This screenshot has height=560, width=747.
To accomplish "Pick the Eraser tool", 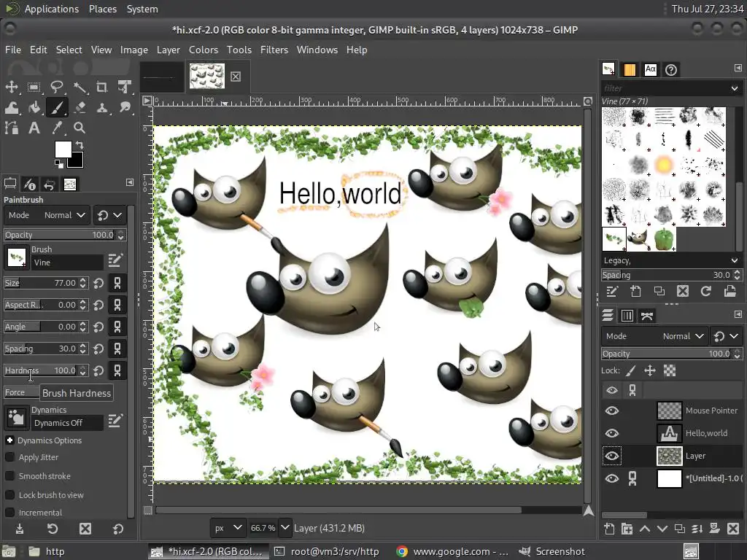I will pos(80,108).
